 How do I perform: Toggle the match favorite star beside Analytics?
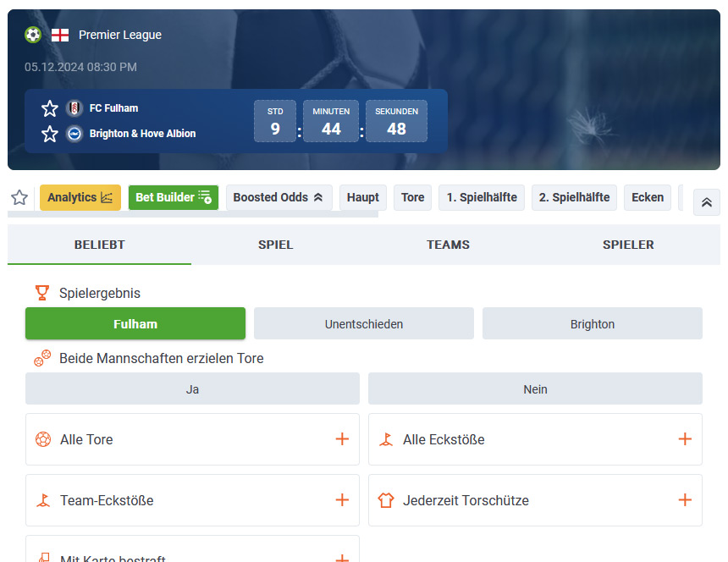tap(19, 198)
